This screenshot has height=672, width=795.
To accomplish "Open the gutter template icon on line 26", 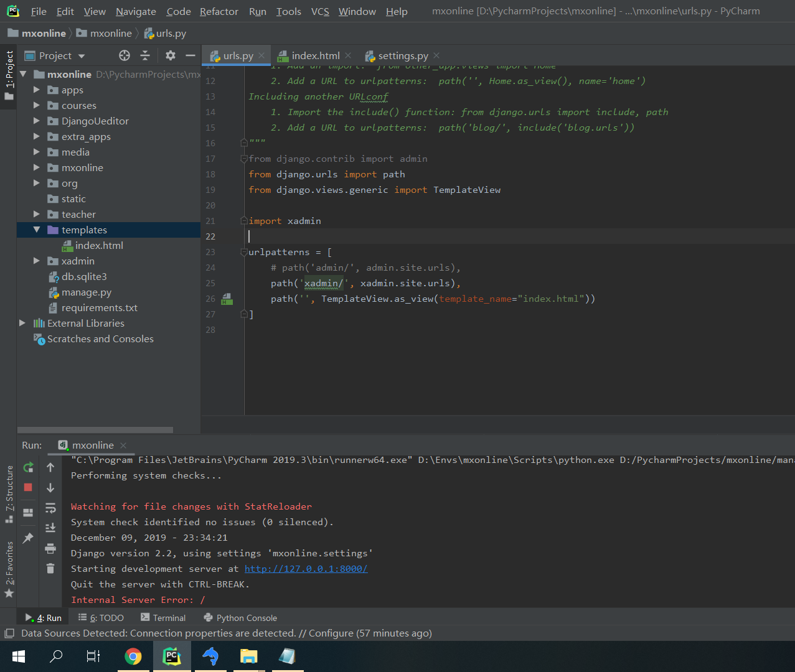I will [x=227, y=299].
